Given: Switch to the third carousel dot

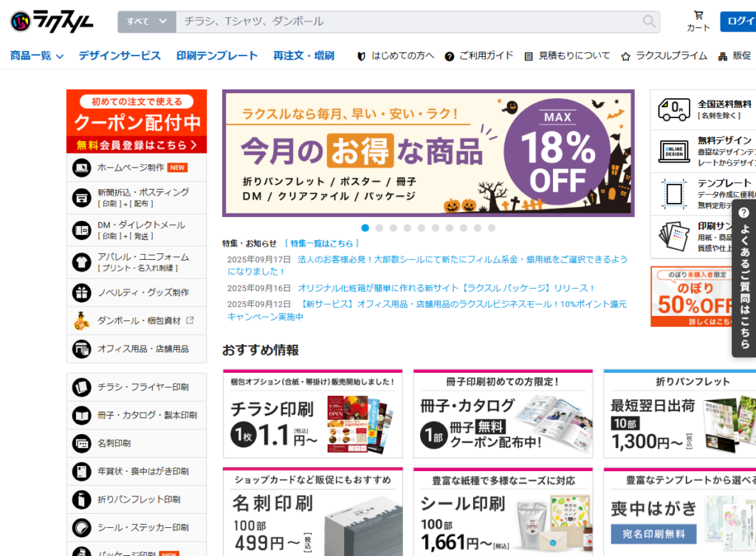Looking at the screenshot, I should [x=394, y=228].
